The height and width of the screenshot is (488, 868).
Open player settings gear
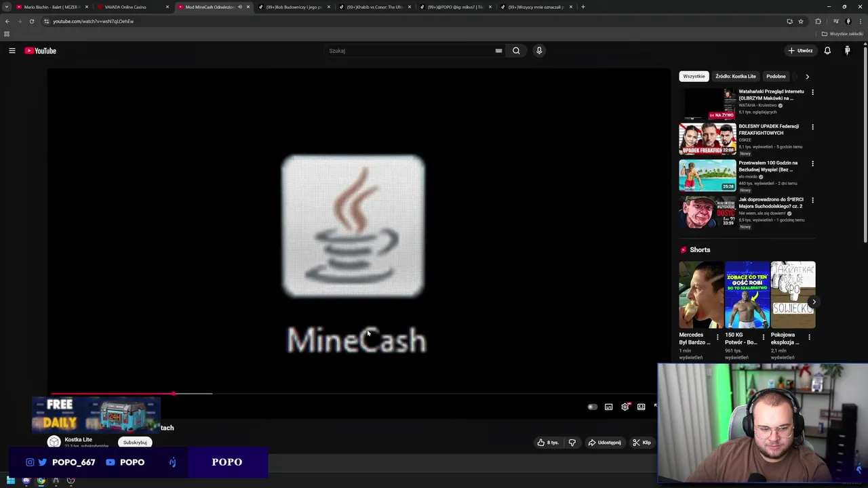625,407
